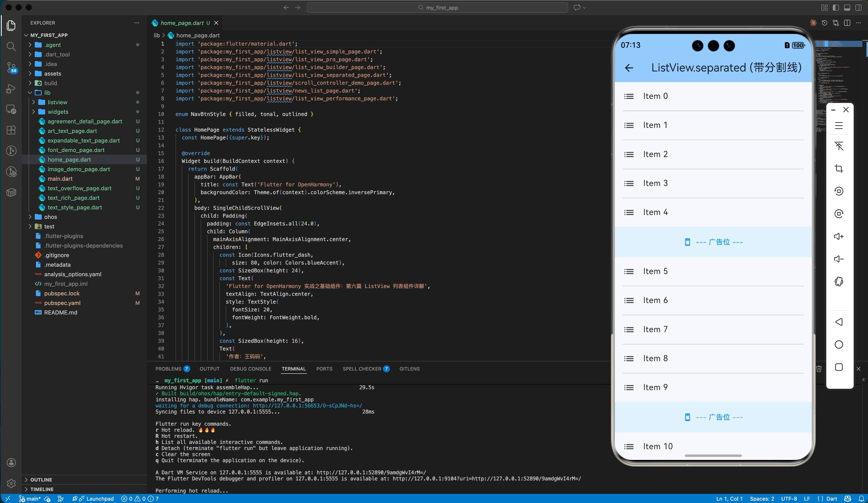
Task: Toggle the primary sidebar layout button
Action: pyautogui.click(x=836, y=7)
